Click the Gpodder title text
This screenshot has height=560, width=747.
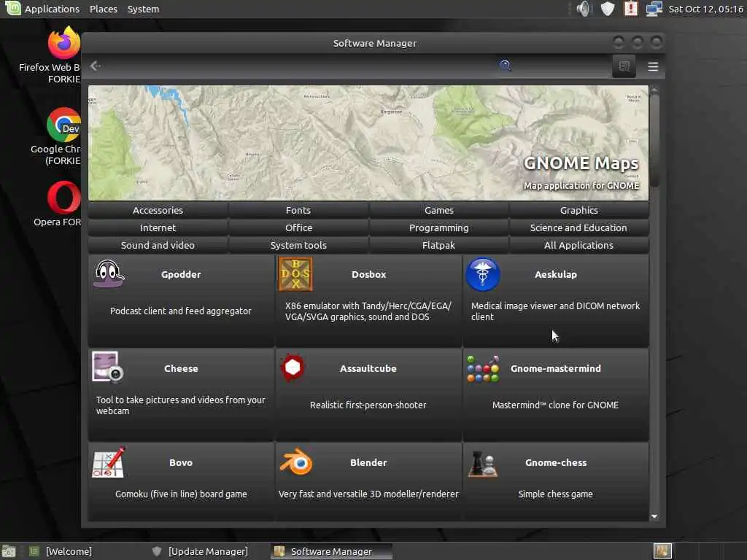pos(181,274)
